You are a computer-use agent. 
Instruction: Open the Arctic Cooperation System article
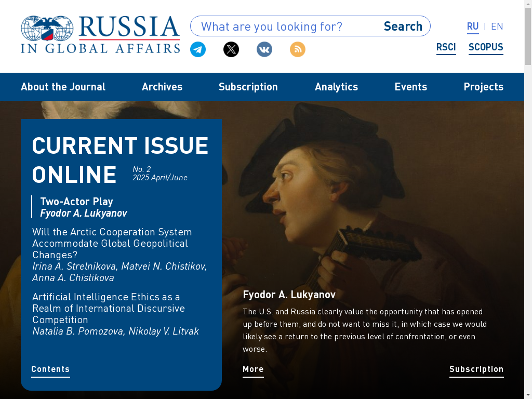click(x=112, y=243)
